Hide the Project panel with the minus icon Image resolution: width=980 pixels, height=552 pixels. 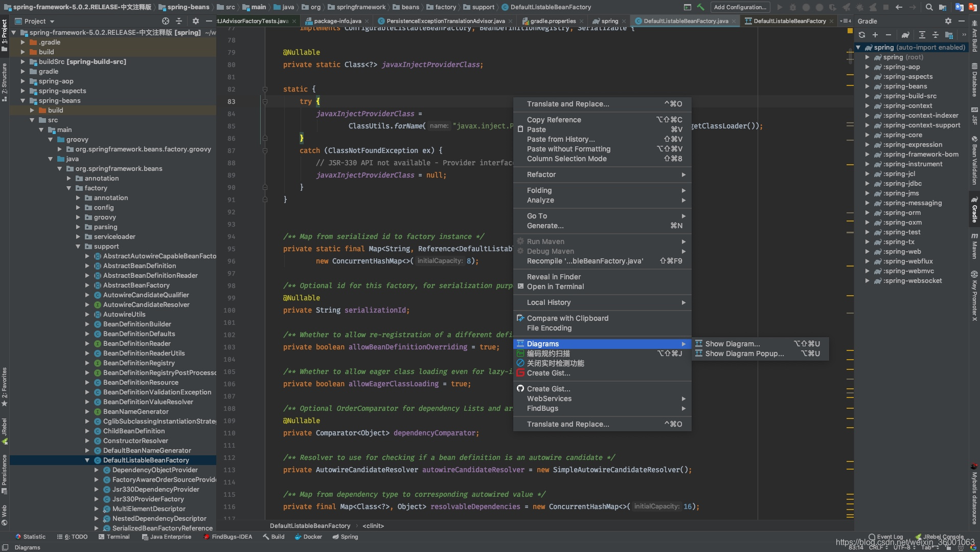(x=209, y=21)
